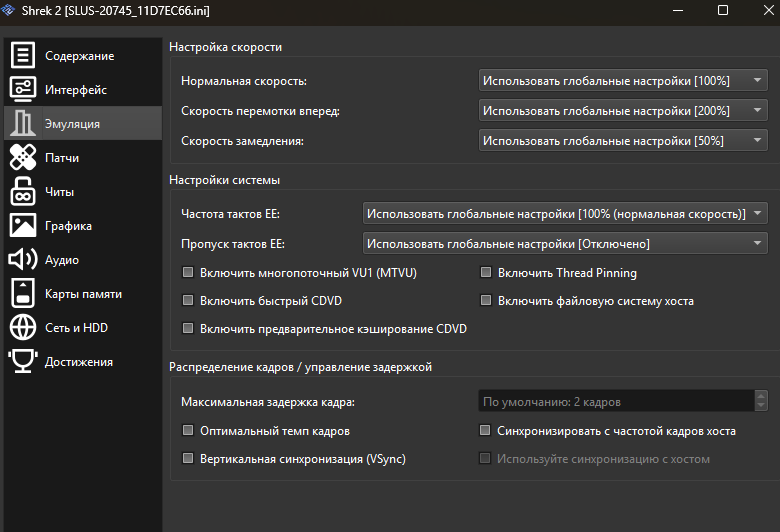
Task: Click the Максимальная задержка кадра: label
Action: click(x=268, y=402)
